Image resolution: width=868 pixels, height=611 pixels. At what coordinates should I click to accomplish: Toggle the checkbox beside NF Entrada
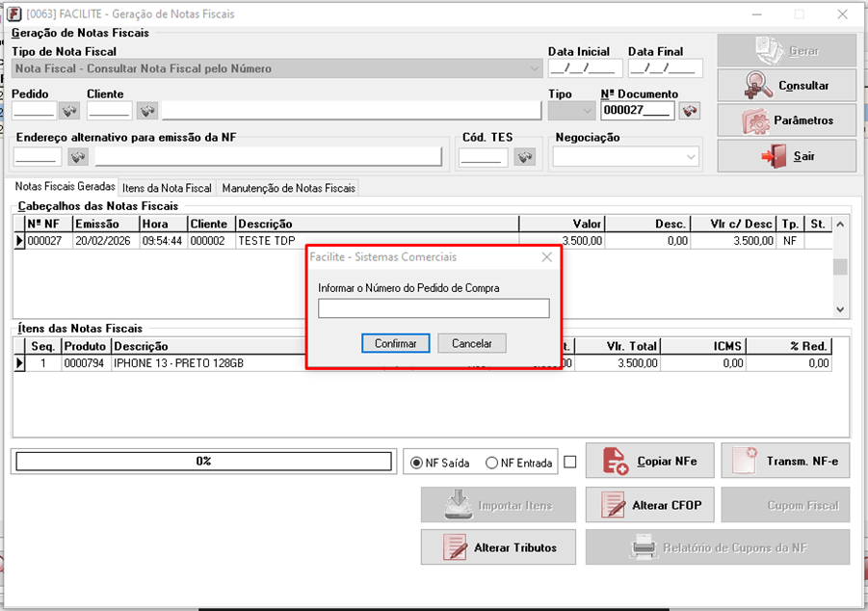coord(570,463)
